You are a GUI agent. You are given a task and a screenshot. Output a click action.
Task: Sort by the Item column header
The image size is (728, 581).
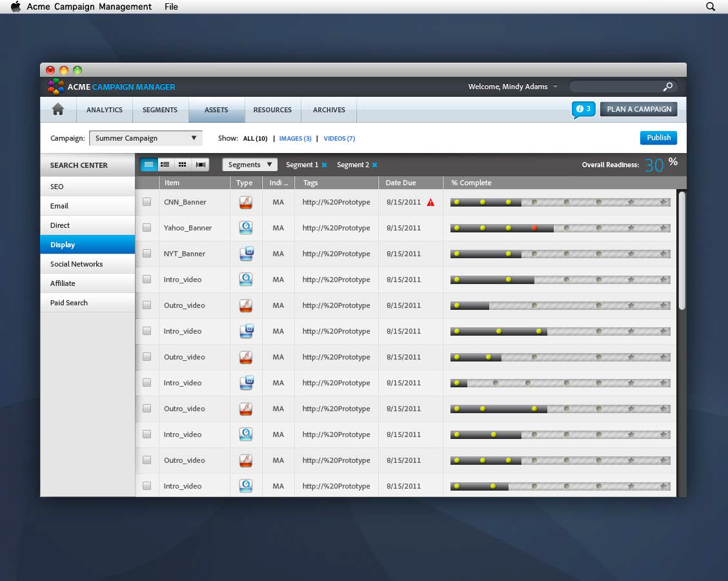click(194, 183)
